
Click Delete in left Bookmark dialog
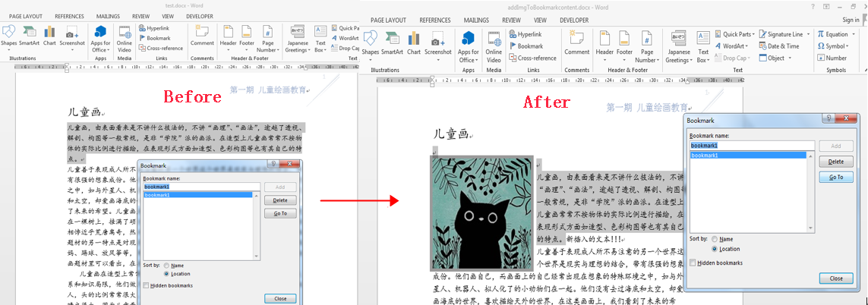280,200
